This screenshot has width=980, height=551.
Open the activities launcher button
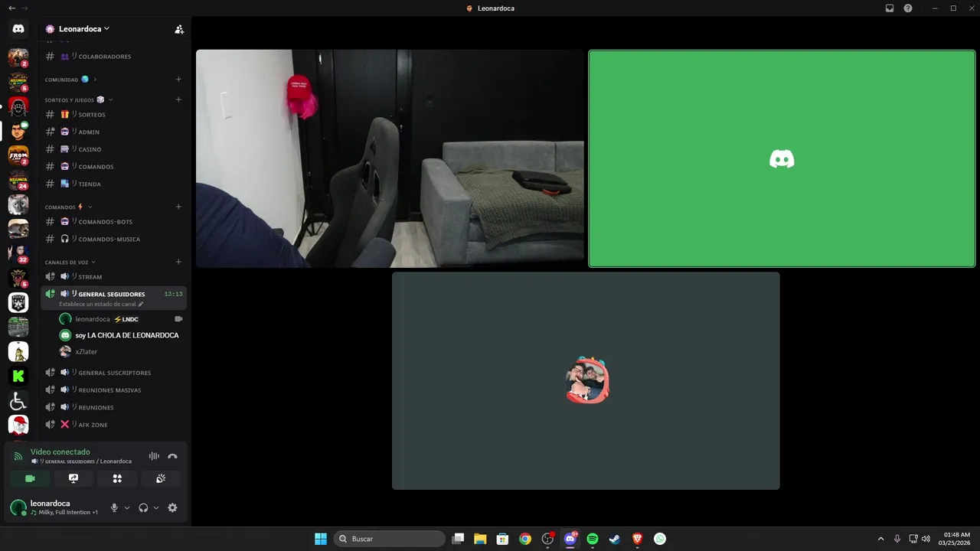(117, 478)
